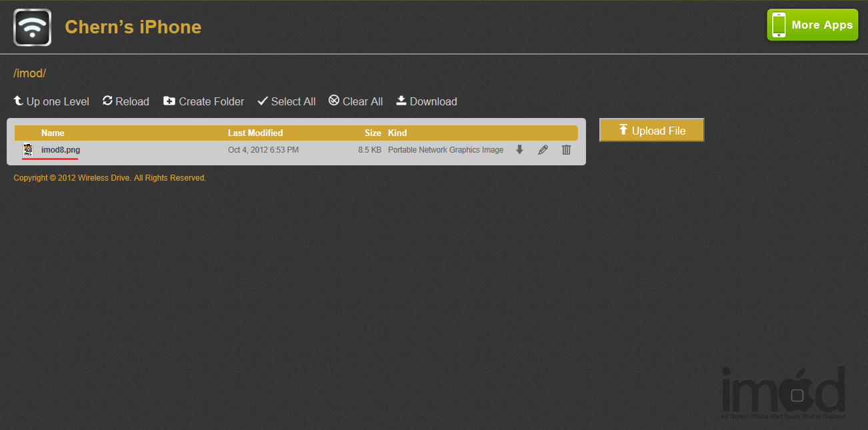Screen dimensions: 868x430
Task: Open the More Apps button
Action: (812, 25)
